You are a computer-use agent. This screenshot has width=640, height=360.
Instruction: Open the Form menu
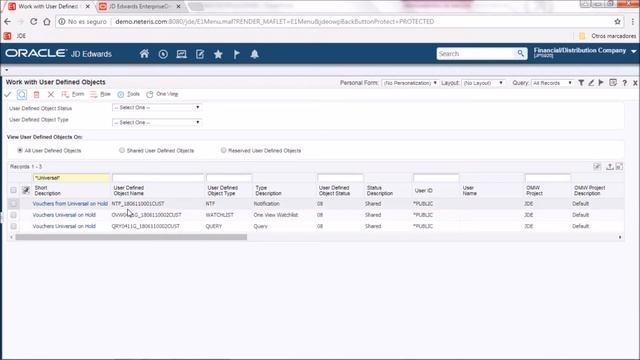[73, 94]
